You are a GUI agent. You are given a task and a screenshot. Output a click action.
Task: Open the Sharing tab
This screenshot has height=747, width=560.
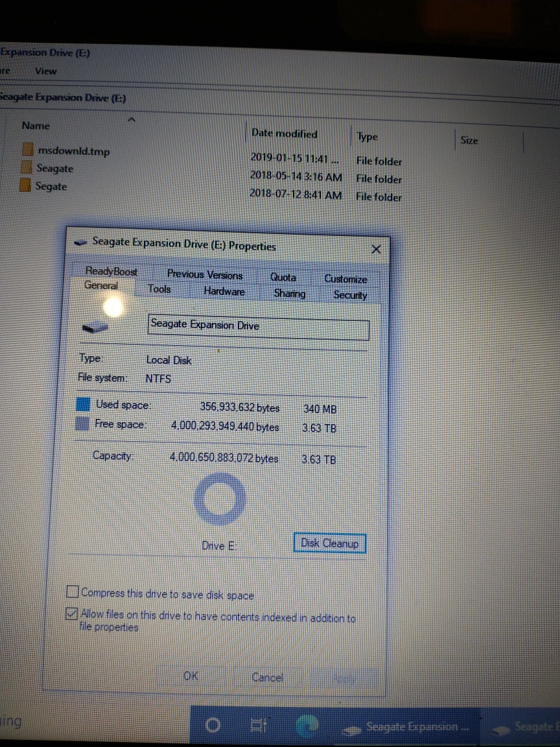tap(290, 294)
